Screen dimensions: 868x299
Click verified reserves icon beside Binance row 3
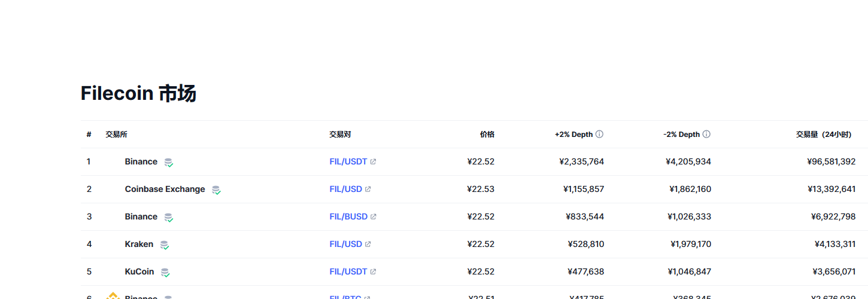click(169, 217)
